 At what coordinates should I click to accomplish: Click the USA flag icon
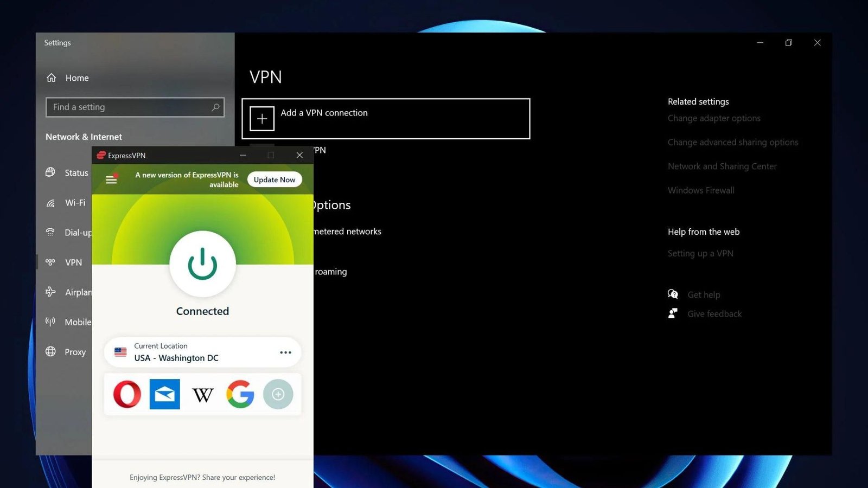point(120,352)
